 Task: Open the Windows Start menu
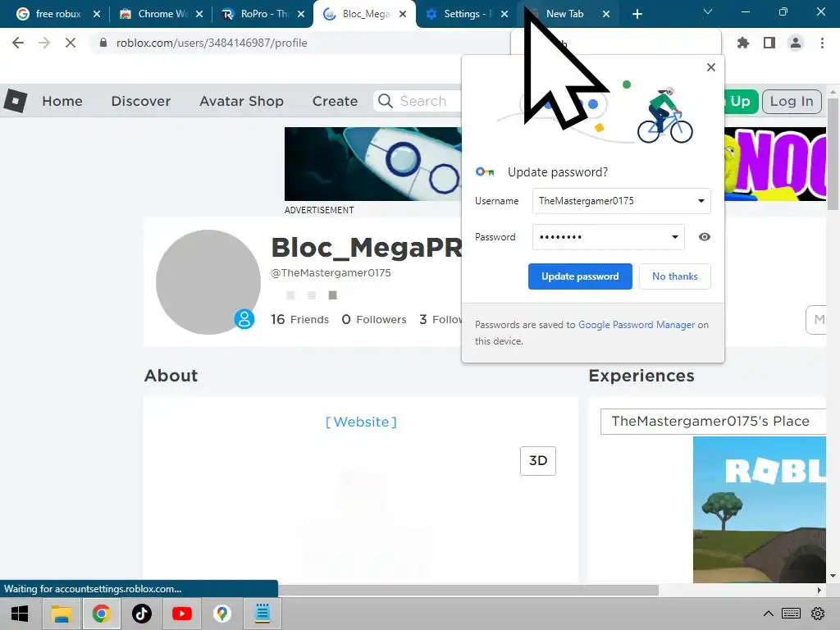click(20, 614)
